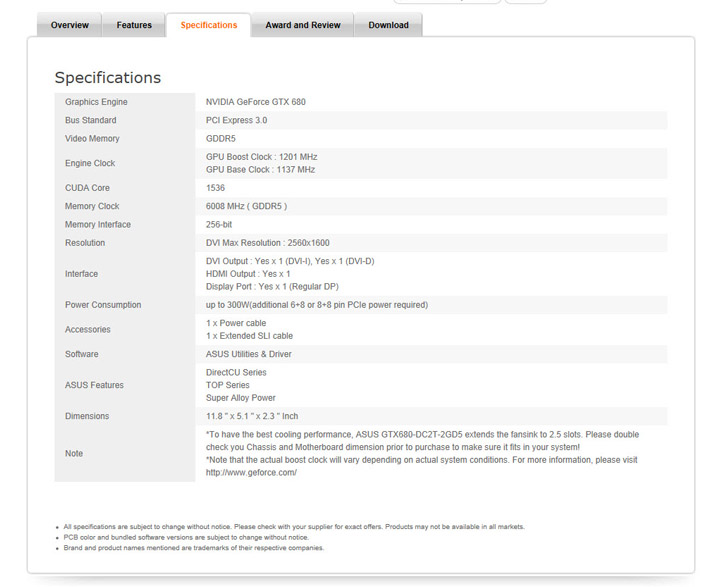Select the Engine Clock label
Image resolution: width=720 pixels, height=587 pixels.
90,164
